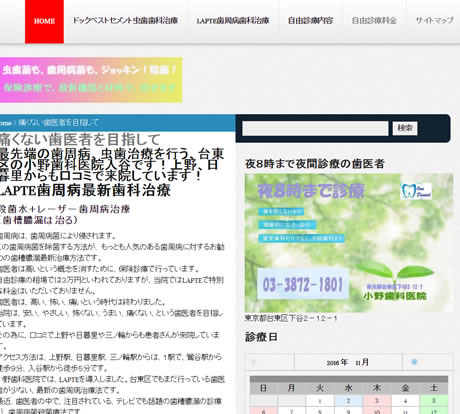460x414 pixels.
Task: Click the next month arrow on calendar
Action: 414,362
